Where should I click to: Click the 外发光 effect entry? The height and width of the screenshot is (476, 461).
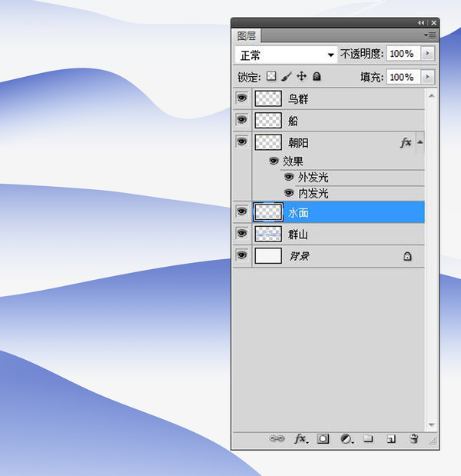point(313,178)
